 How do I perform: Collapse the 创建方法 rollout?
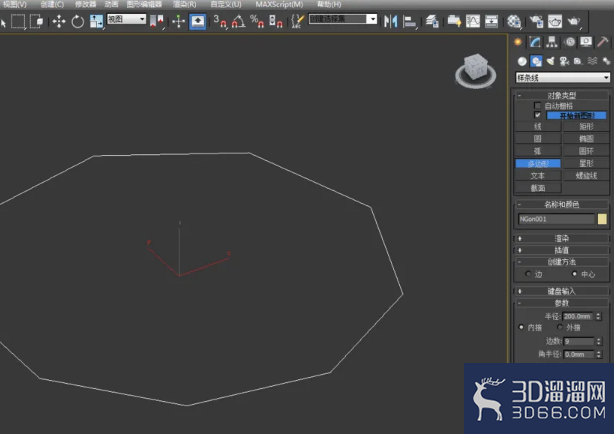pyautogui.click(x=562, y=262)
